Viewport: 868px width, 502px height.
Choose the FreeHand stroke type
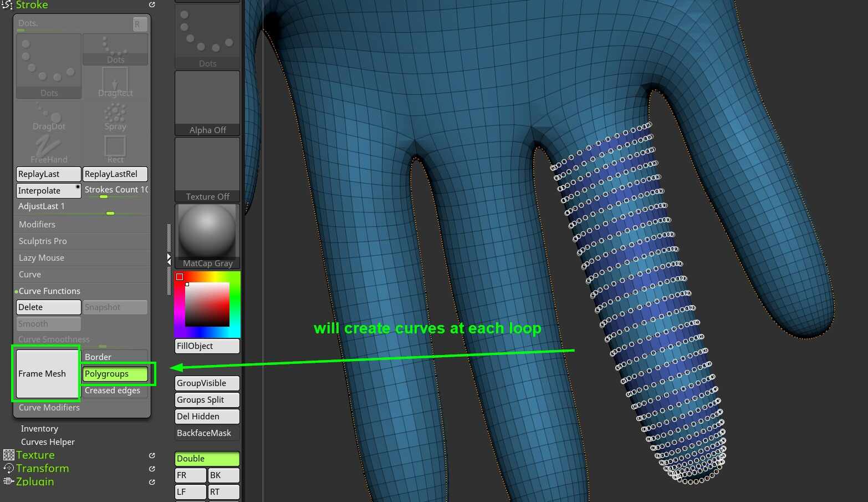(x=49, y=149)
